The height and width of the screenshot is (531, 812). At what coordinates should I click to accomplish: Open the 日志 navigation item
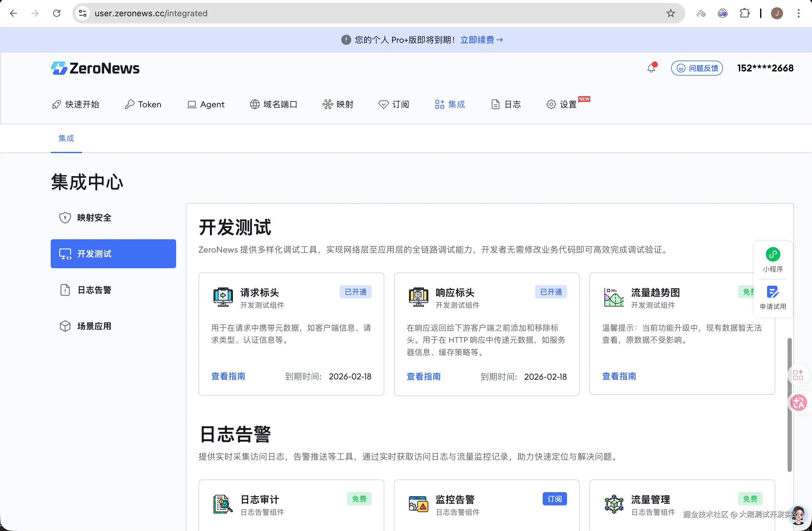506,104
